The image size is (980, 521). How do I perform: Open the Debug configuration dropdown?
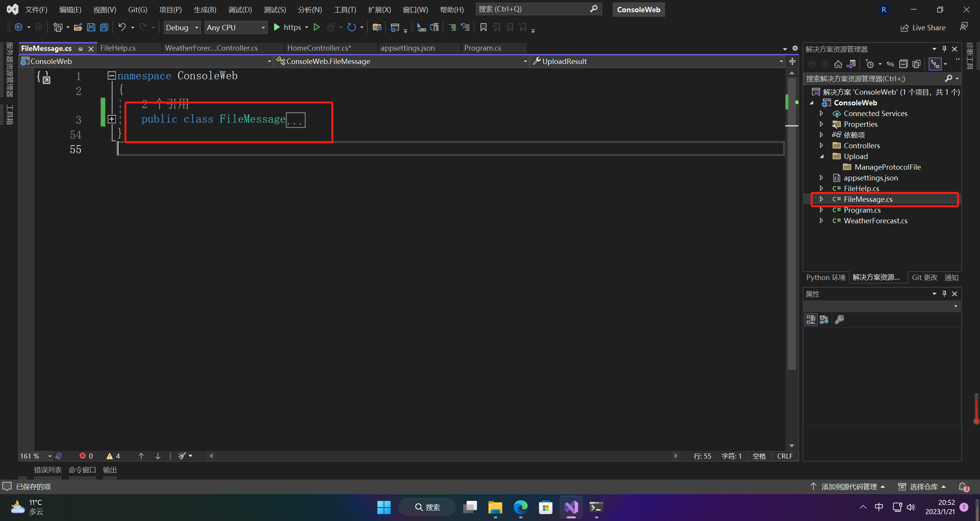(182, 28)
